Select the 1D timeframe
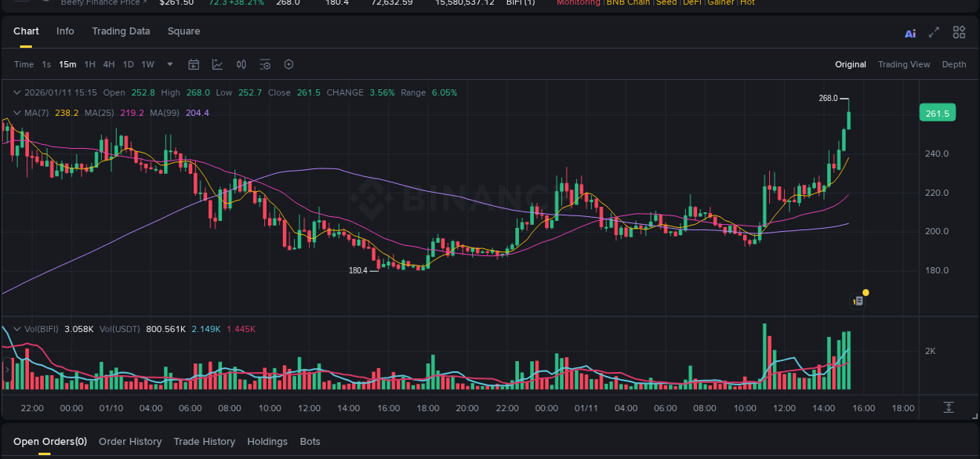 click(x=128, y=64)
